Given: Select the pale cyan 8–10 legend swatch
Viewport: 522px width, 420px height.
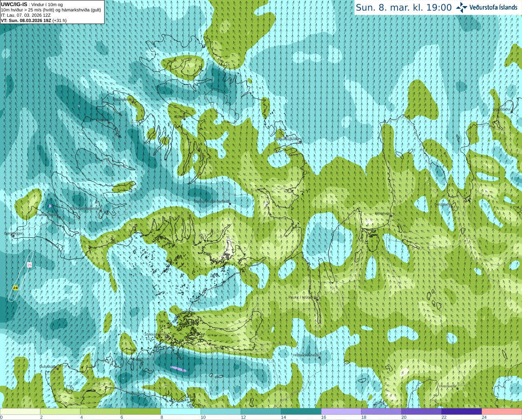Looking at the screenshot, I should tap(181, 411).
